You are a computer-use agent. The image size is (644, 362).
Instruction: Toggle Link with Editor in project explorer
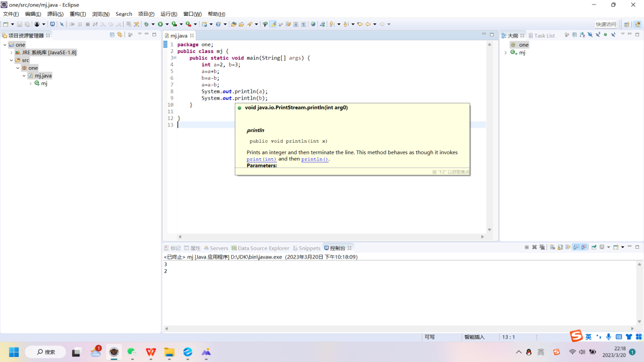(x=119, y=35)
